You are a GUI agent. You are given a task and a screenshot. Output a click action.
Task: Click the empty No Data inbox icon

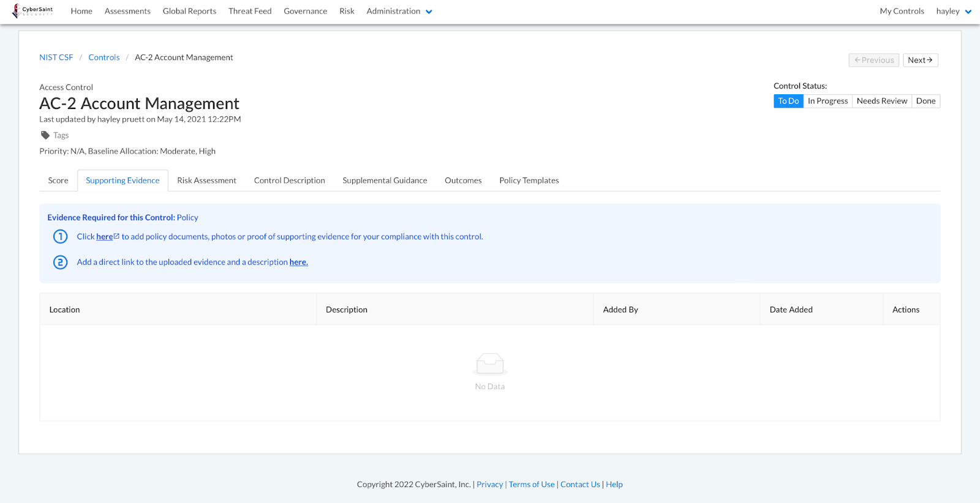click(x=490, y=363)
